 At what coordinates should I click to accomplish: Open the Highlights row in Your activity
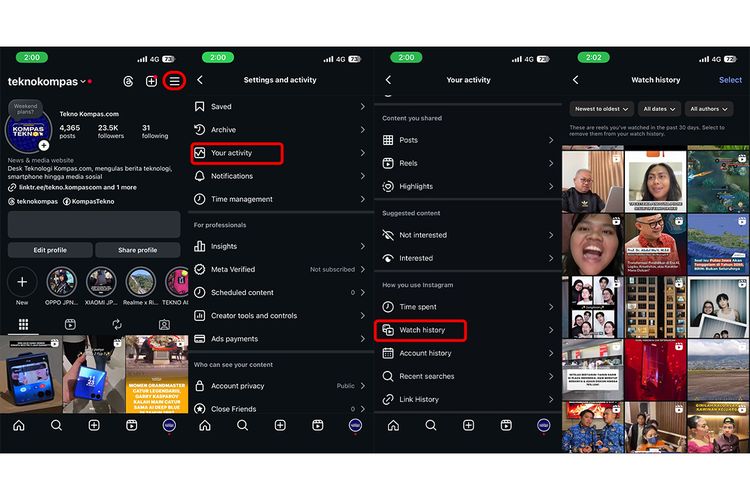(468, 187)
